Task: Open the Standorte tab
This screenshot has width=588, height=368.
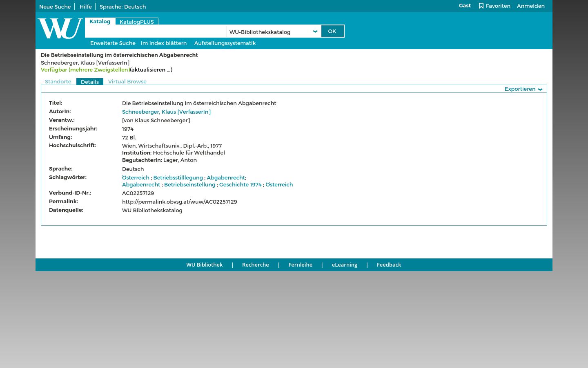Action: [58, 81]
